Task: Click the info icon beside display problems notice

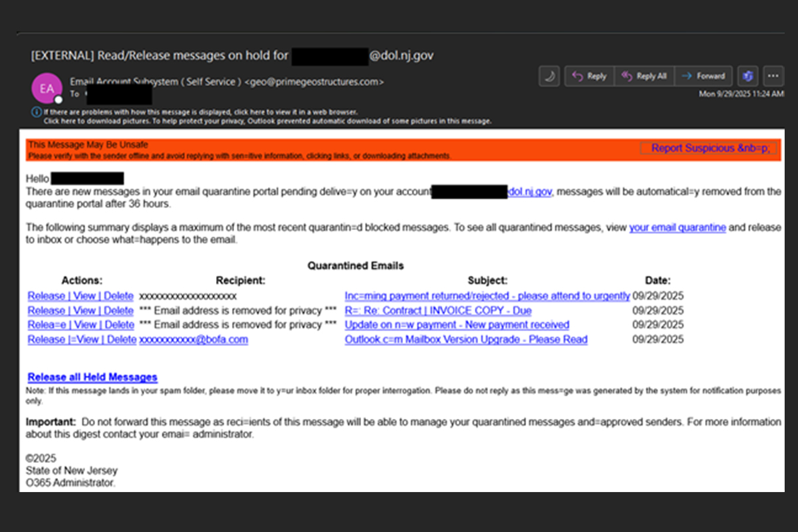Action: 37,112
